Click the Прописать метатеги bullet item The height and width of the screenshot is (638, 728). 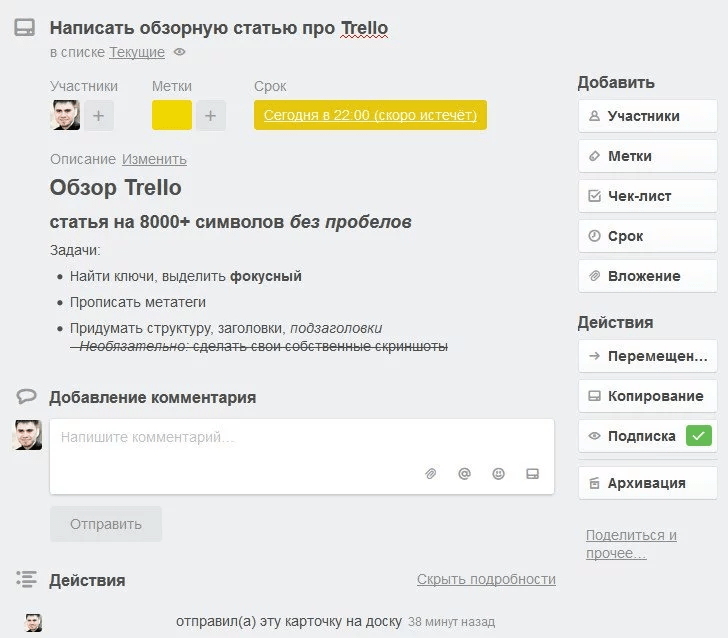pos(137,302)
